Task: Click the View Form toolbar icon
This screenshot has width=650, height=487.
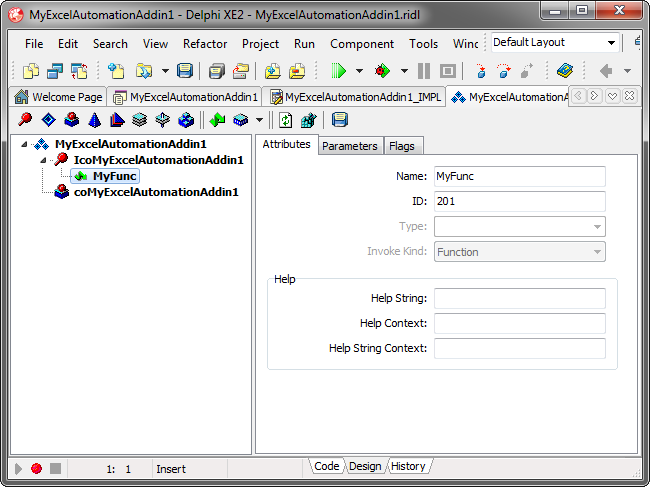Action: click(x=55, y=71)
